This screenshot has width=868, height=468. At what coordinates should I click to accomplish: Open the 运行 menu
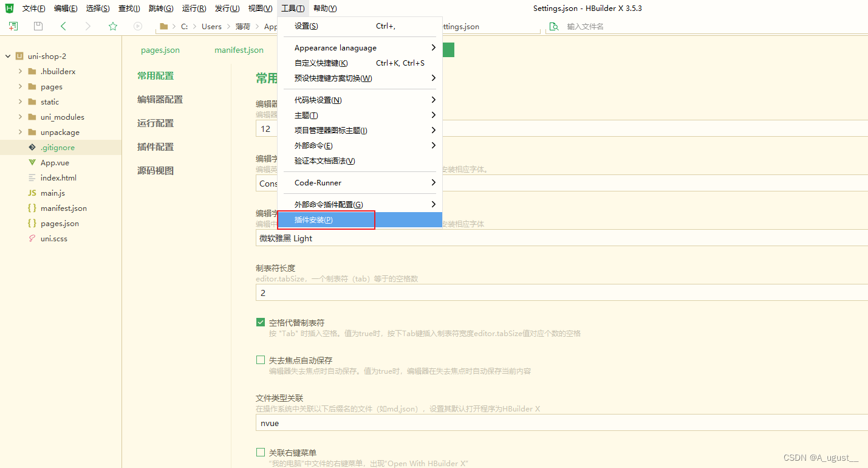[194, 8]
